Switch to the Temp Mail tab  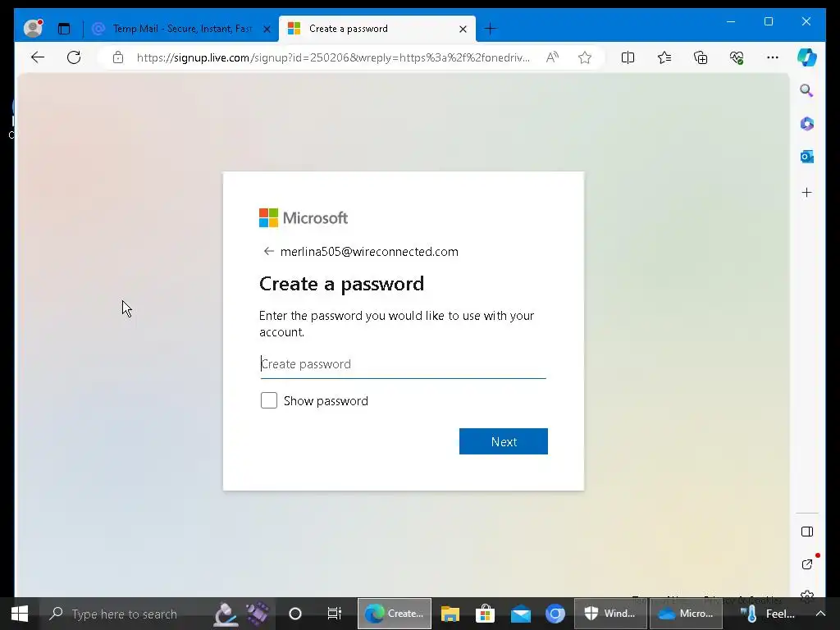(x=181, y=29)
